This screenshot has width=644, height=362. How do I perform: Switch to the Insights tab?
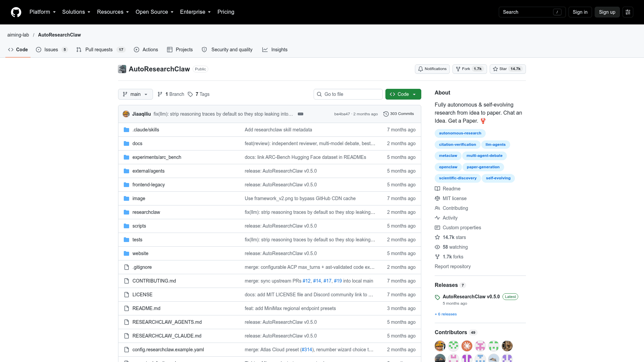coord(275,50)
